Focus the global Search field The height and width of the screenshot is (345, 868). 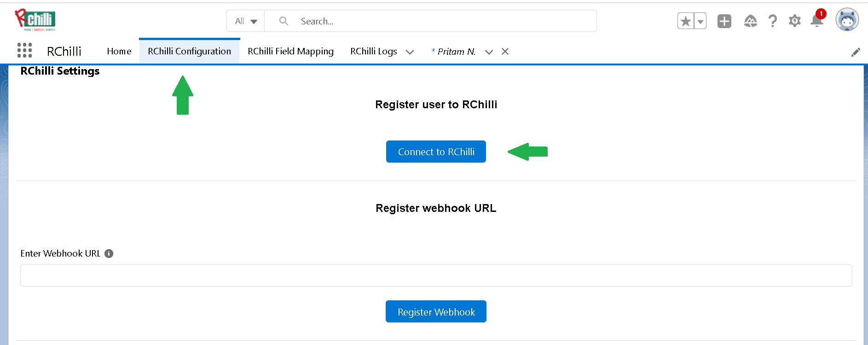click(x=430, y=21)
